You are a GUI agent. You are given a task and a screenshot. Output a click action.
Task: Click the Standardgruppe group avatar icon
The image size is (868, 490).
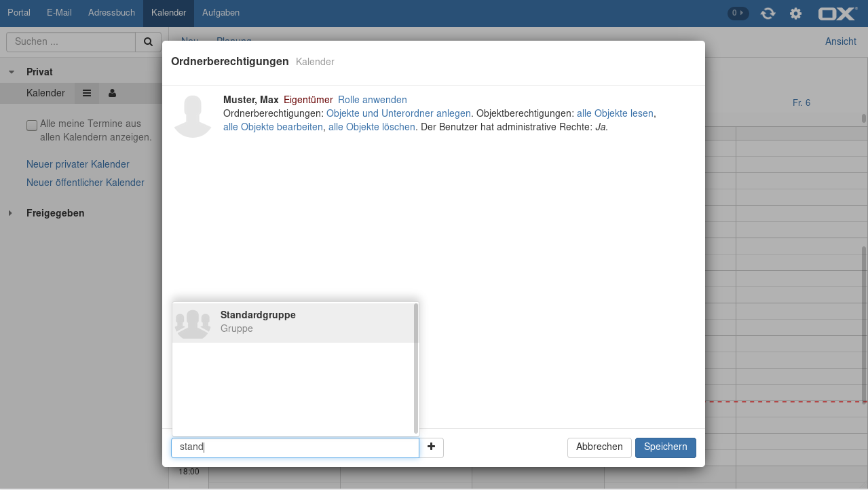(193, 323)
